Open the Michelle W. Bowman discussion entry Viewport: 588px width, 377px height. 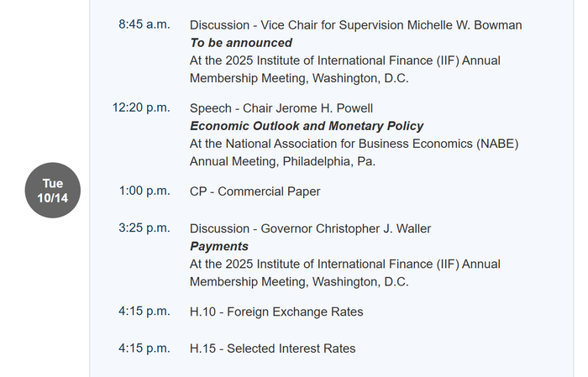coord(355,25)
